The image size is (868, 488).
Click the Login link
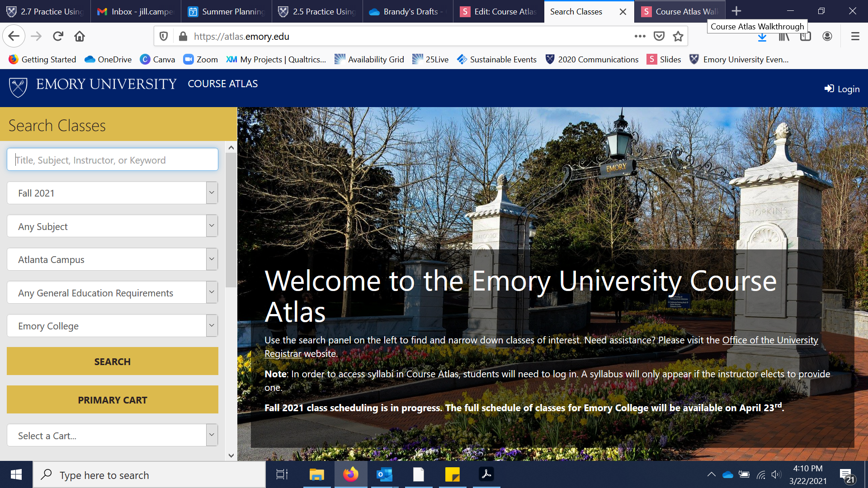842,89
